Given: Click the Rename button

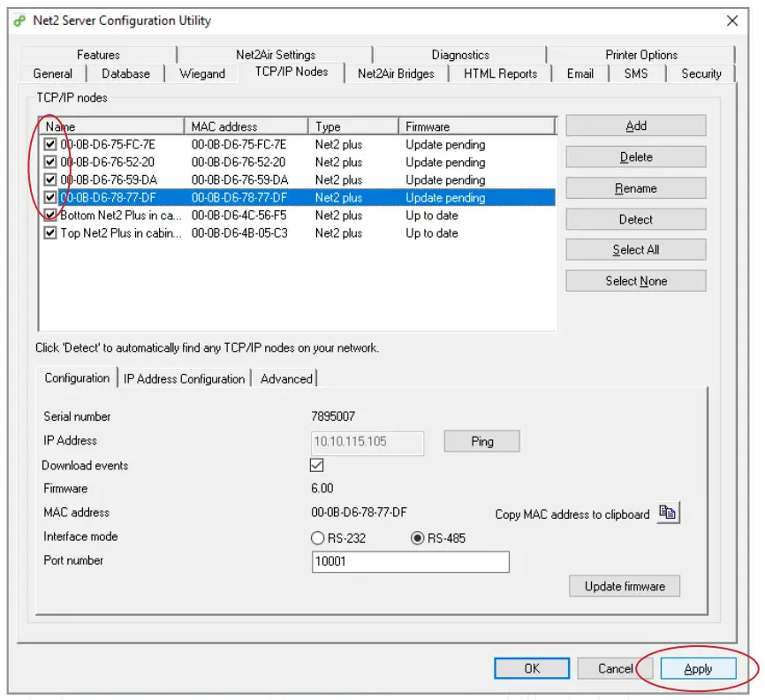Looking at the screenshot, I should (x=636, y=188).
